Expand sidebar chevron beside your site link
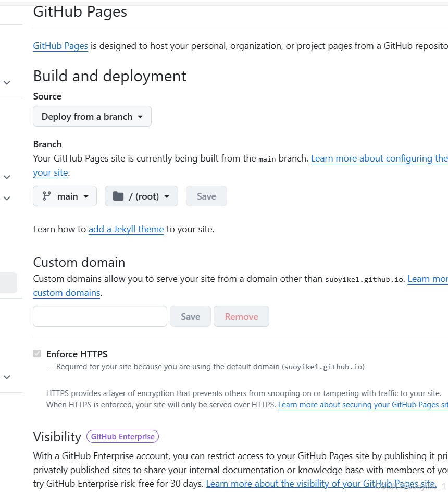This screenshot has width=448, height=494. click(7, 177)
